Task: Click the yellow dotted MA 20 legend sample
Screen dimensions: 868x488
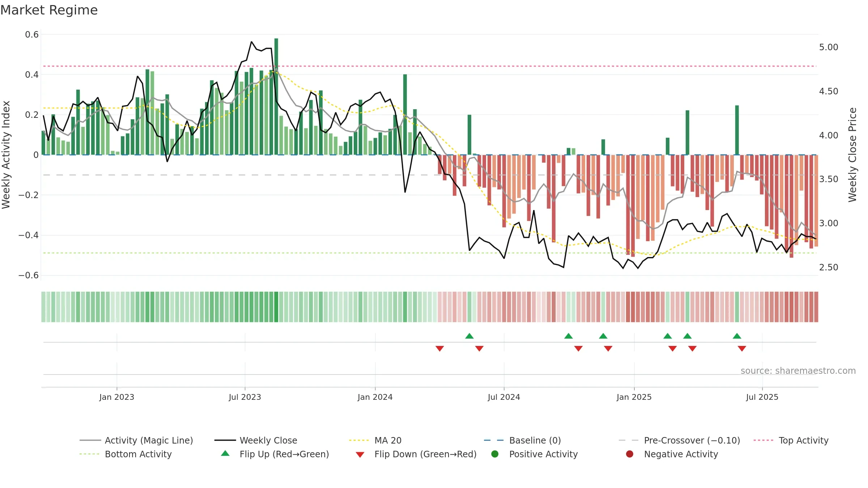Action: 359,440
